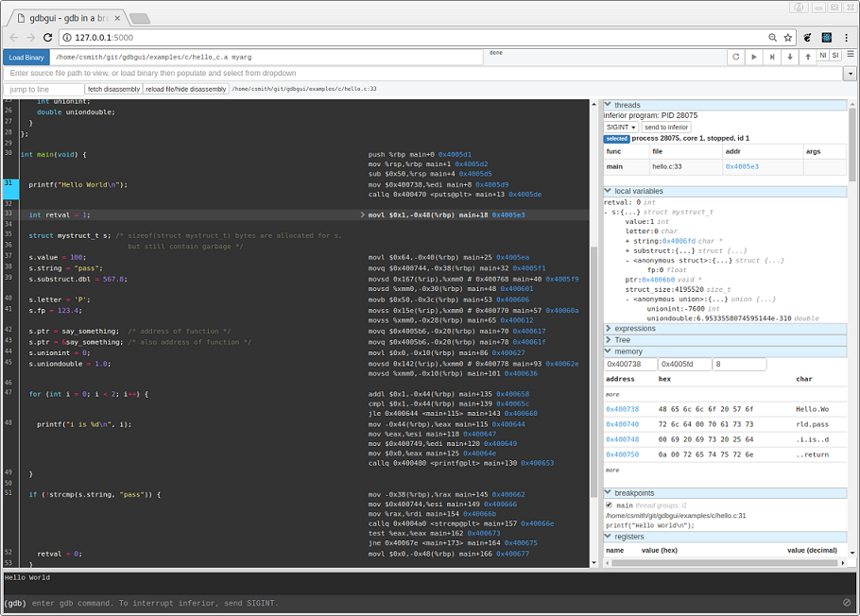Click memory address link 0x400750

(x=622, y=454)
